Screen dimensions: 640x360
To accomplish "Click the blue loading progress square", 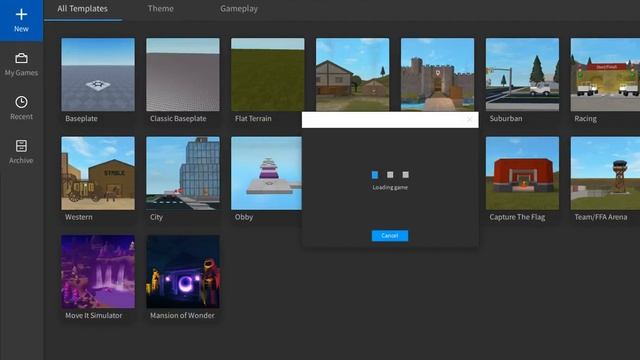I will point(375,175).
